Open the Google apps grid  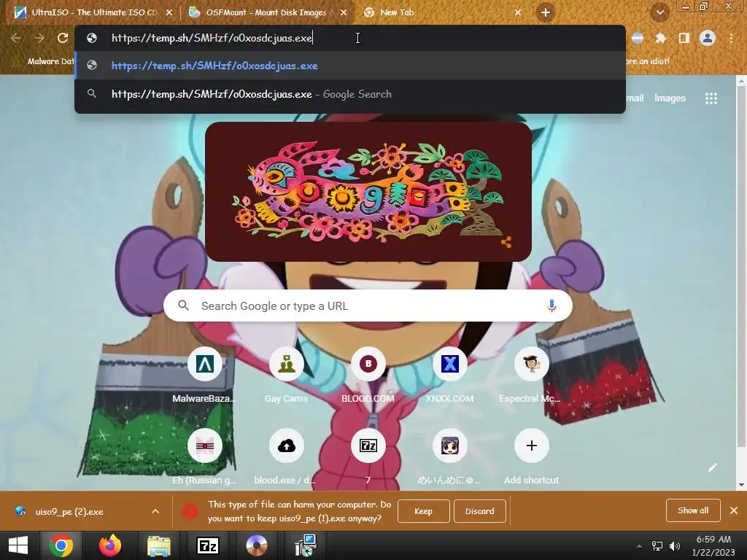711,98
